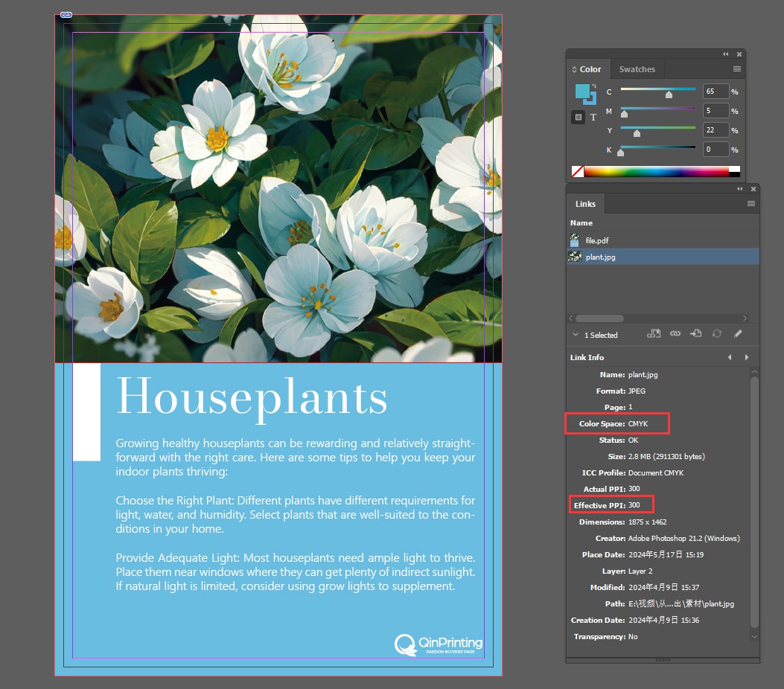This screenshot has height=689, width=784.
Task: Click the Path value ending in plant.jpg
Action: 681,603
